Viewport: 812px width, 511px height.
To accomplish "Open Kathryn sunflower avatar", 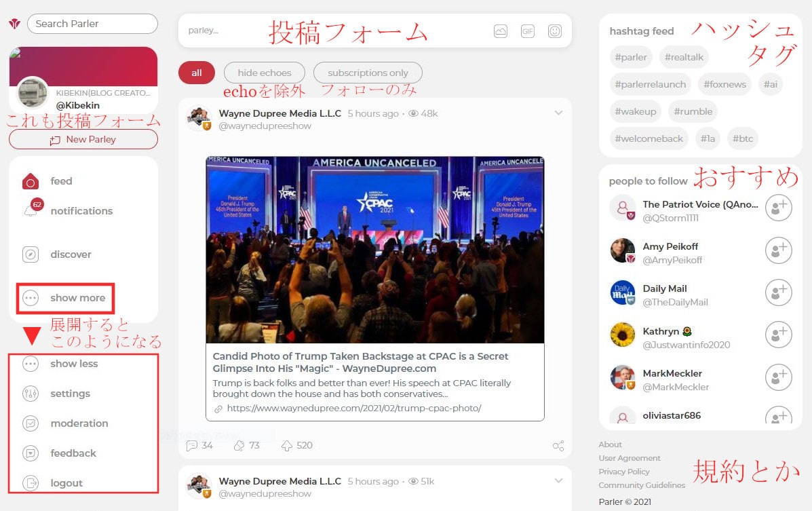I will pyautogui.click(x=623, y=335).
